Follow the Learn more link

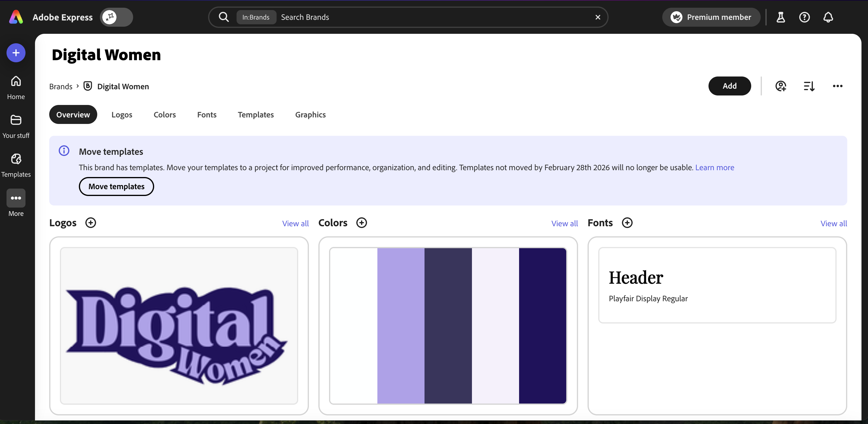click(x=714, y=168)
